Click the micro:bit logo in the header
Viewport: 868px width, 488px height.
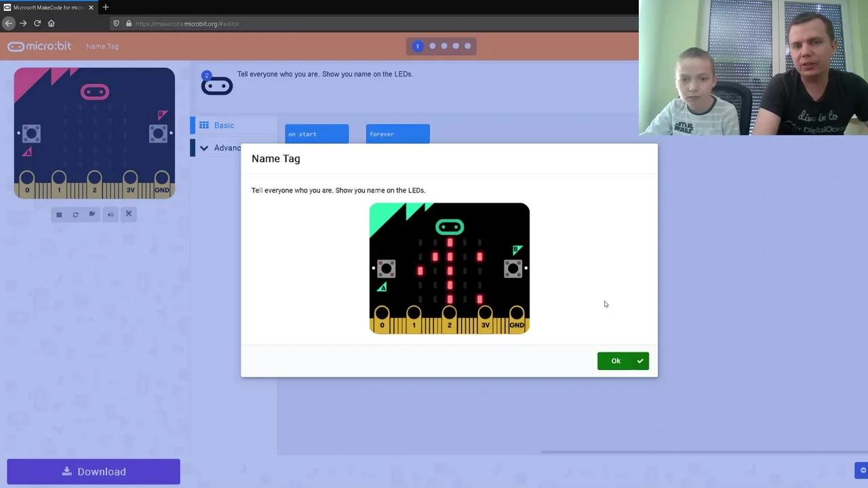[39, 46]
